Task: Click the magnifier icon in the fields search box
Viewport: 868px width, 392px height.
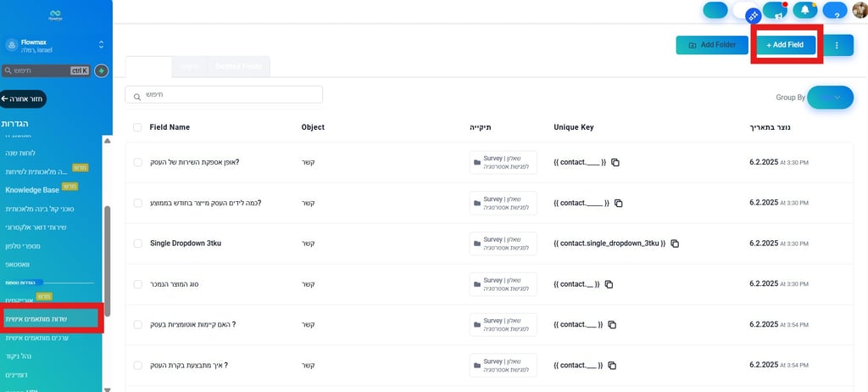Action: pyautogui.click(x=136, y=97)
